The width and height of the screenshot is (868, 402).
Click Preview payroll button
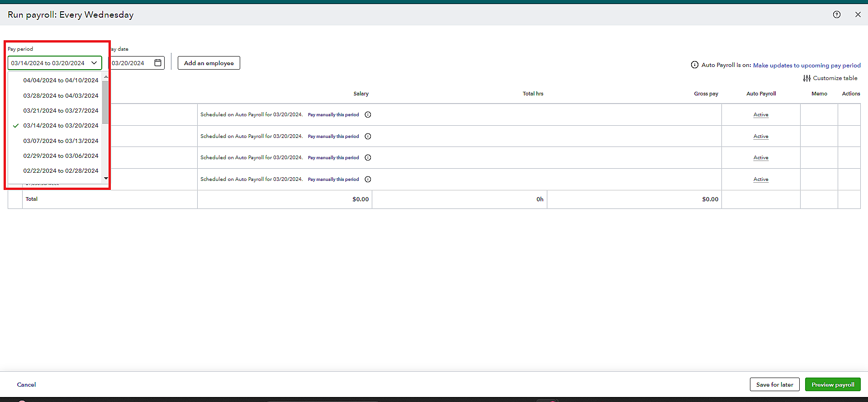tap(833, 385)
